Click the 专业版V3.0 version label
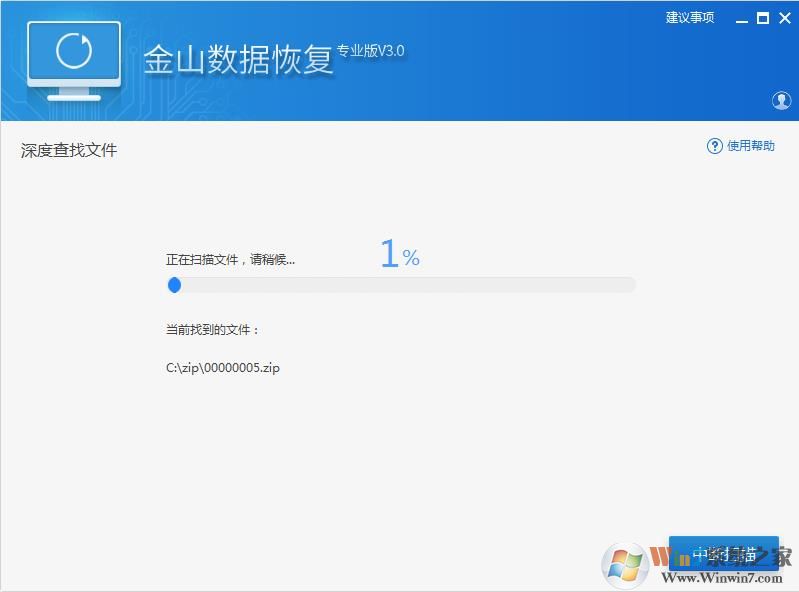The width and height of the screenshot is (799, 592). click(370, 51)
